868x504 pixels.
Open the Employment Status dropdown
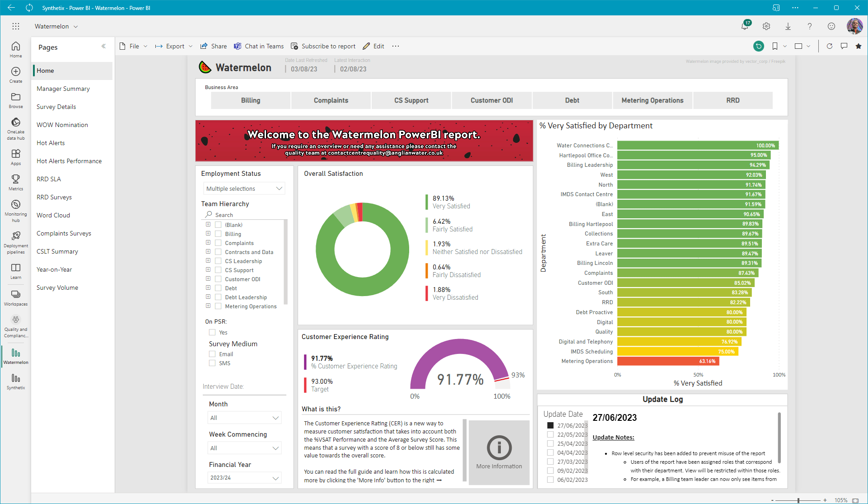tap(244, 188)
